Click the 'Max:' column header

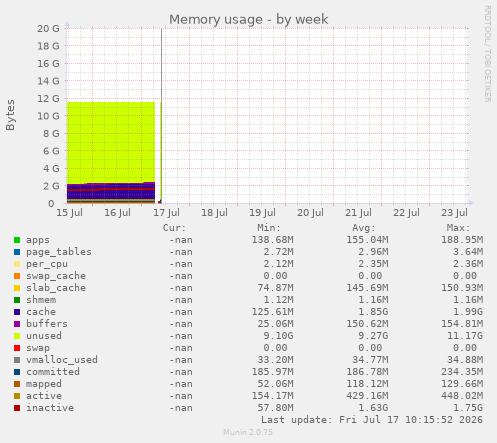pos(458,228)
